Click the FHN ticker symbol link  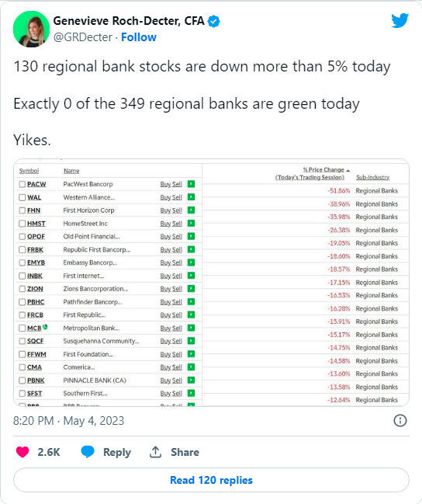pos(33,210)
